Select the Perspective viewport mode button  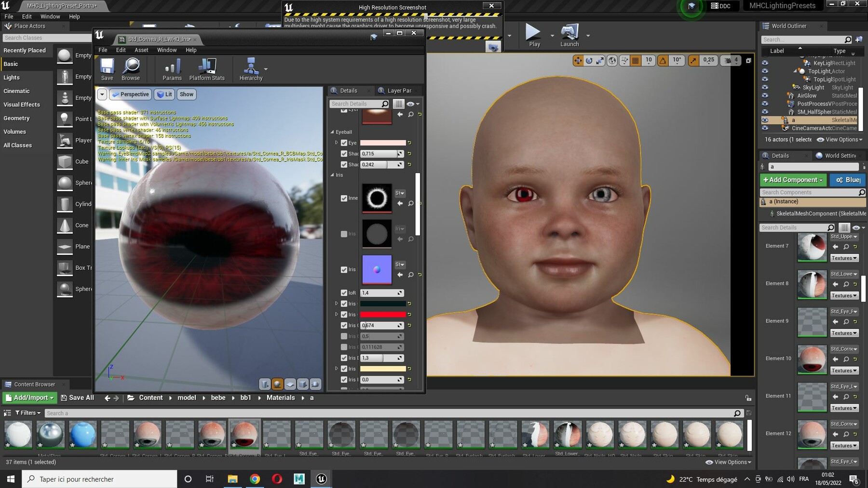tap(130, 94)
